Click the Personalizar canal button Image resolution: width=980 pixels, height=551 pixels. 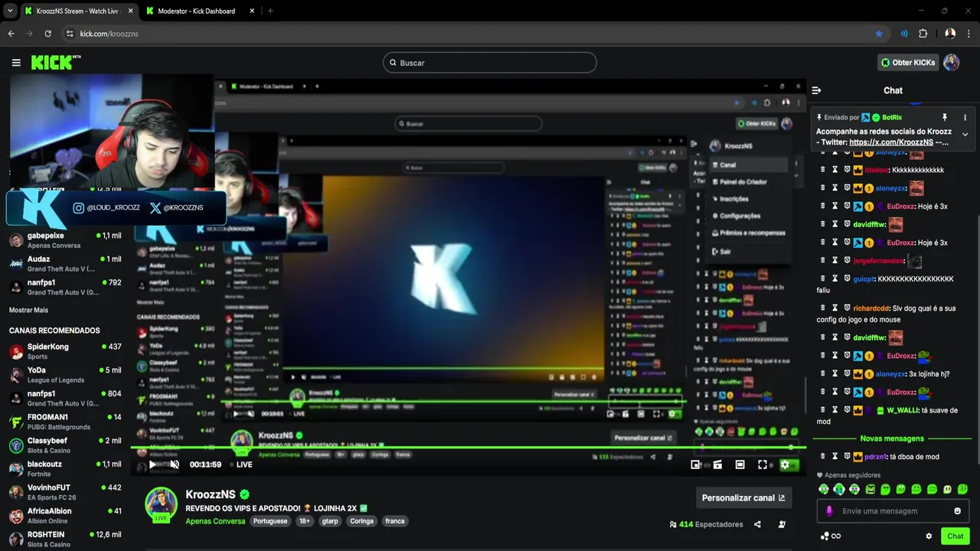(x=743, y=497)
